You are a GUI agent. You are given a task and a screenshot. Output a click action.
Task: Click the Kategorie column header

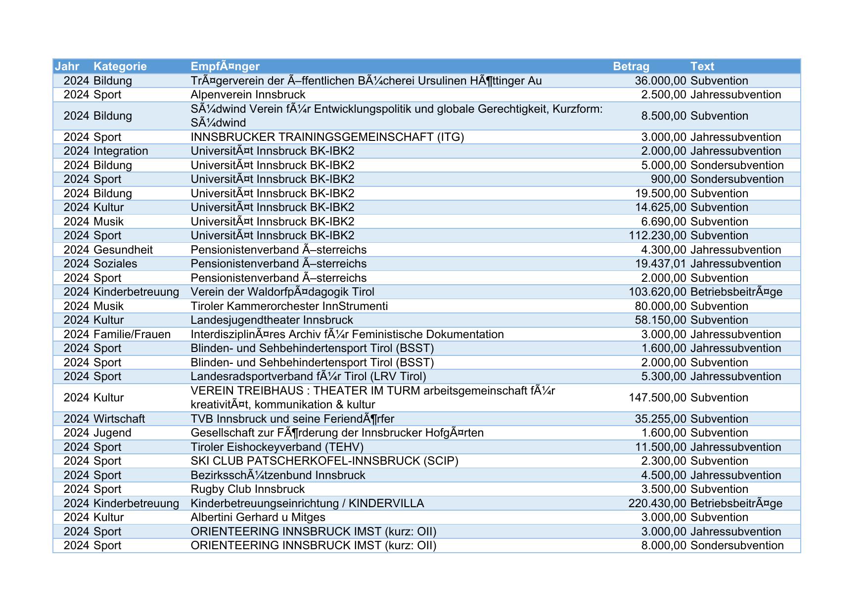click(x=120, y=66)
